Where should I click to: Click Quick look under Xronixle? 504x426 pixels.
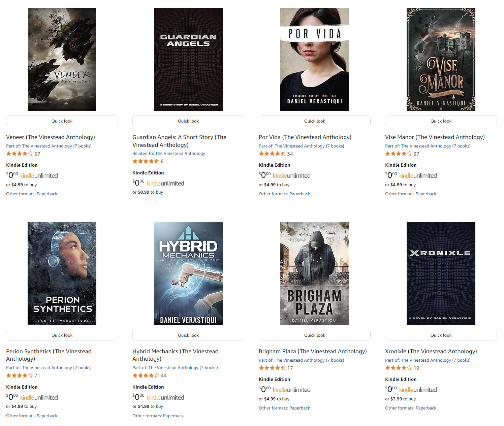pos(441,335)
